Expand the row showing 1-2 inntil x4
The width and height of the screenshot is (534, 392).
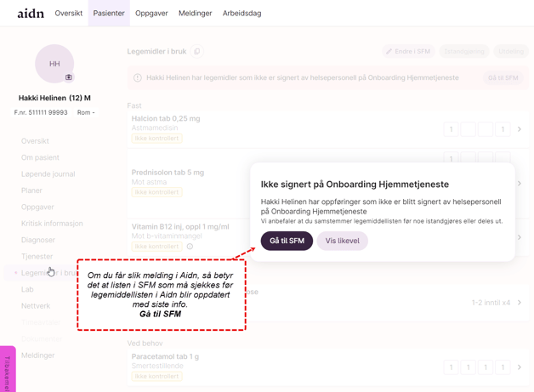click(520, 303)
